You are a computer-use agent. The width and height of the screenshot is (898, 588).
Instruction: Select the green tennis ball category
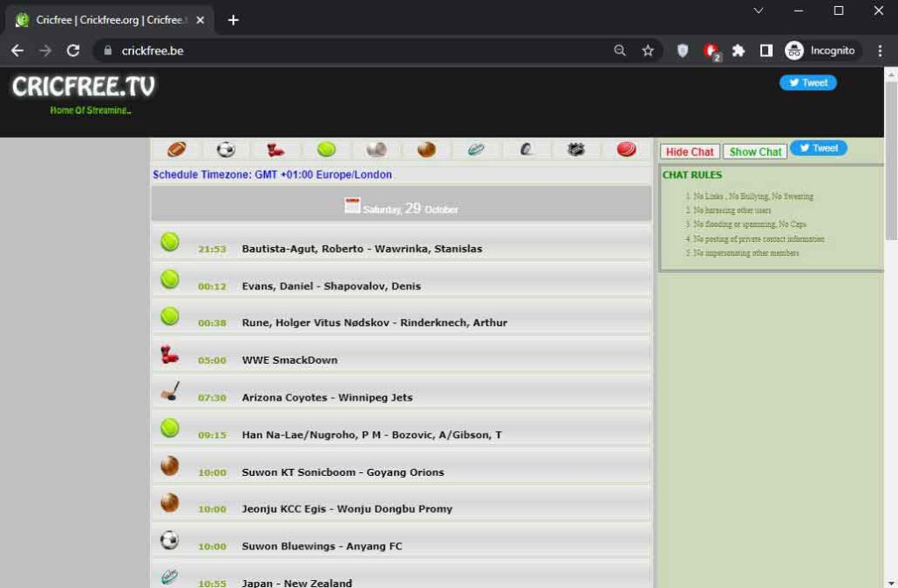(x=326, y=150)
